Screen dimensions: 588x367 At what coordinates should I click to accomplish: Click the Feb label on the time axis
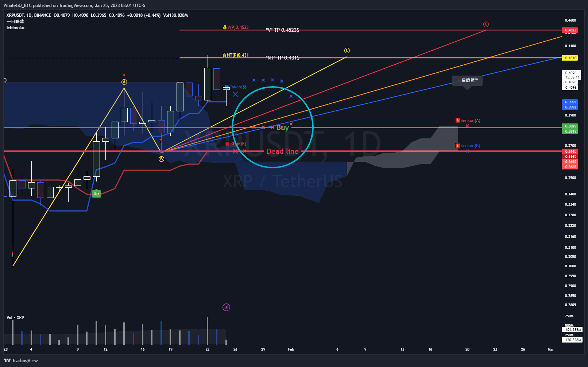coord(291,349)
